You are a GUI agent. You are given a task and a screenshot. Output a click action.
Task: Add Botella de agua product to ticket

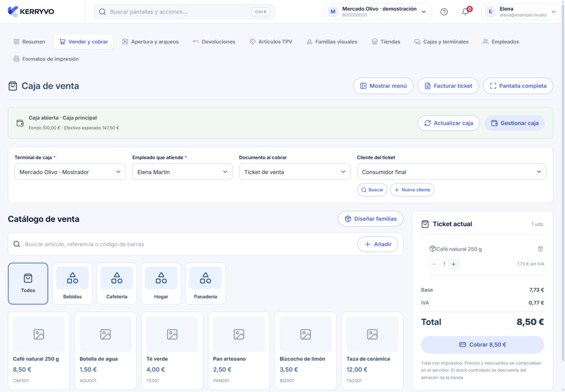tap(105, 351)
